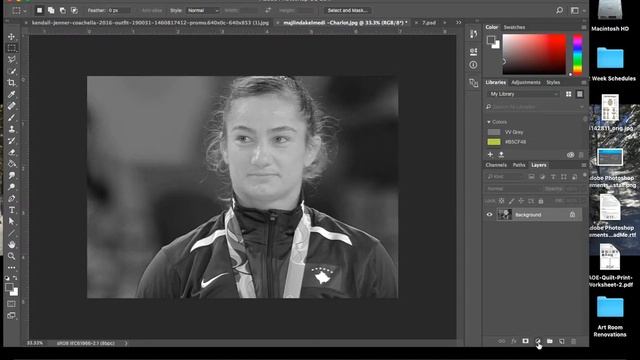Screen dimensions: 640x360
Task: Click the add content plus icon in Libraries
Action: pos(490,155)
